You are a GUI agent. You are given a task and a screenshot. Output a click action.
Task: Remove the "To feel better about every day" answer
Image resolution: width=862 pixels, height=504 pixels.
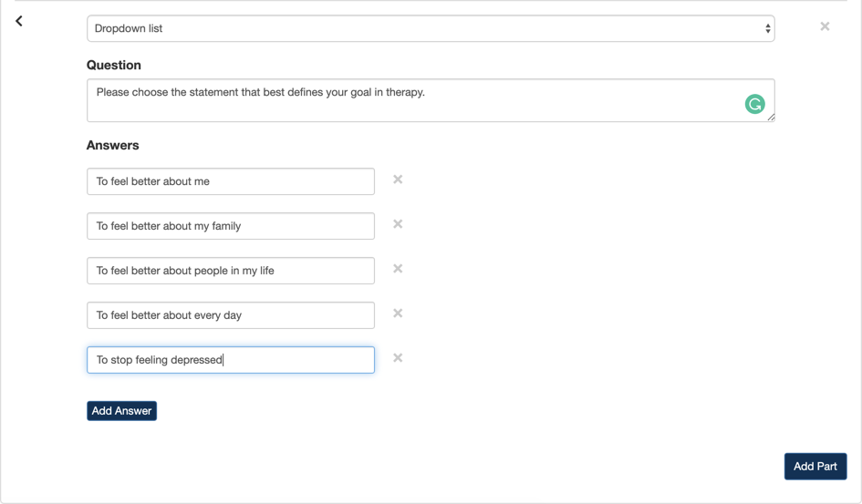click(x=398, y=314)
